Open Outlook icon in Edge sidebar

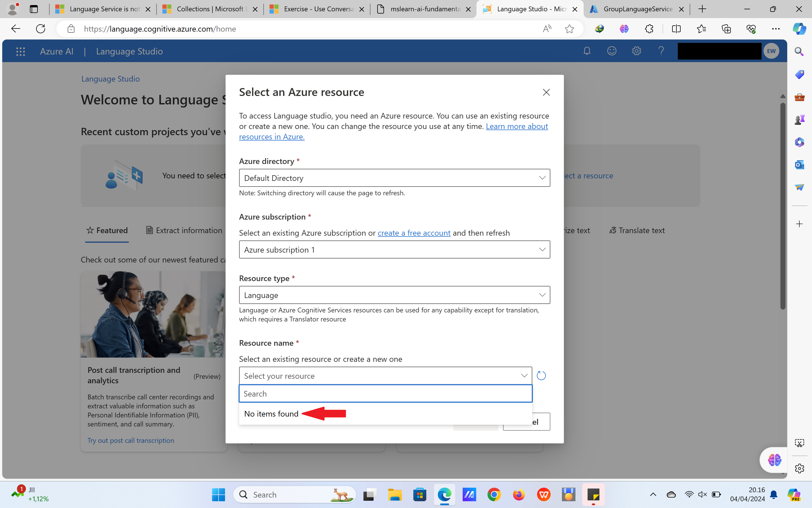799,165
